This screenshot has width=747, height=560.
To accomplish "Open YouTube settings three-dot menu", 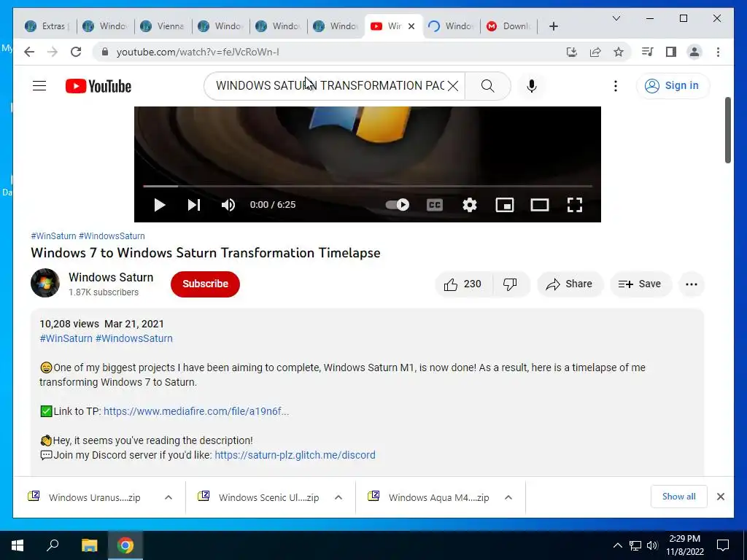I will 616,86.
